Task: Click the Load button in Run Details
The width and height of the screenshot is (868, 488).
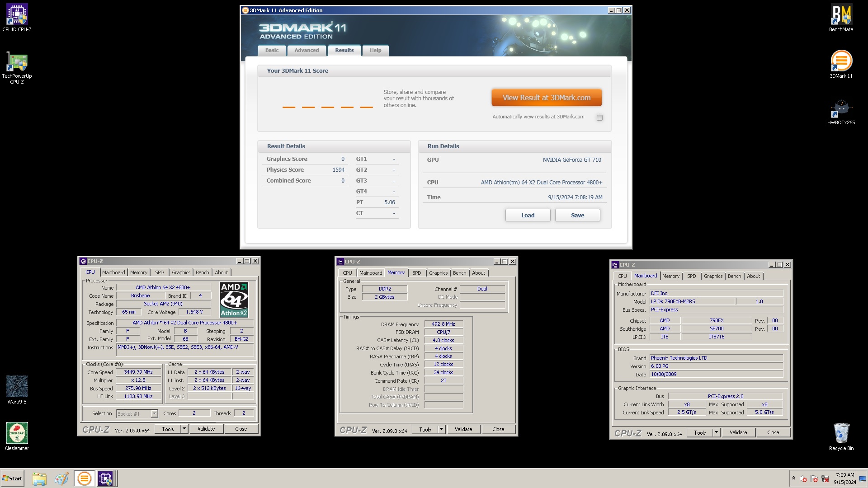Action: coord(528,215)
